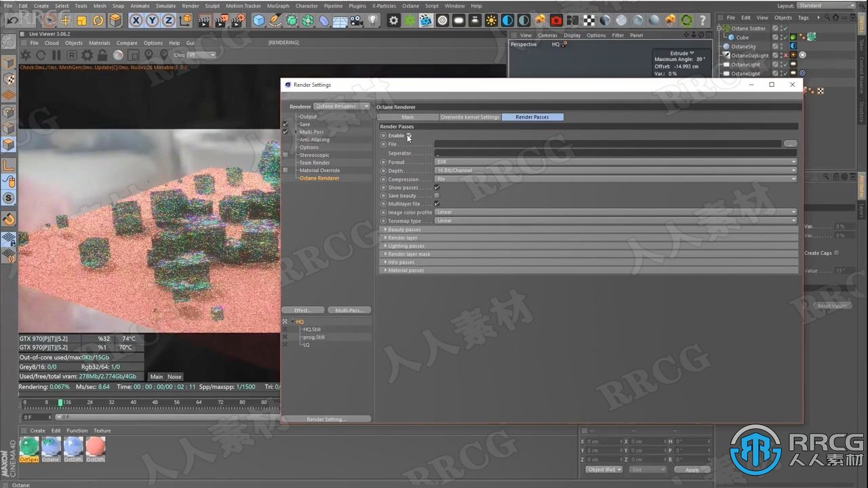Expand the Beauty passes section
This screenshot has height=488, width=868.
[x=589, y=230]
